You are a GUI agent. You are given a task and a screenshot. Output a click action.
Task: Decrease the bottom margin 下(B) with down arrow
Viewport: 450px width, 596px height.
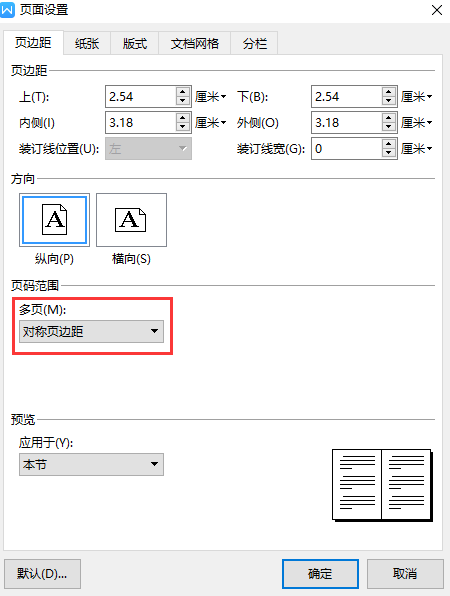(x=388, y=101)
